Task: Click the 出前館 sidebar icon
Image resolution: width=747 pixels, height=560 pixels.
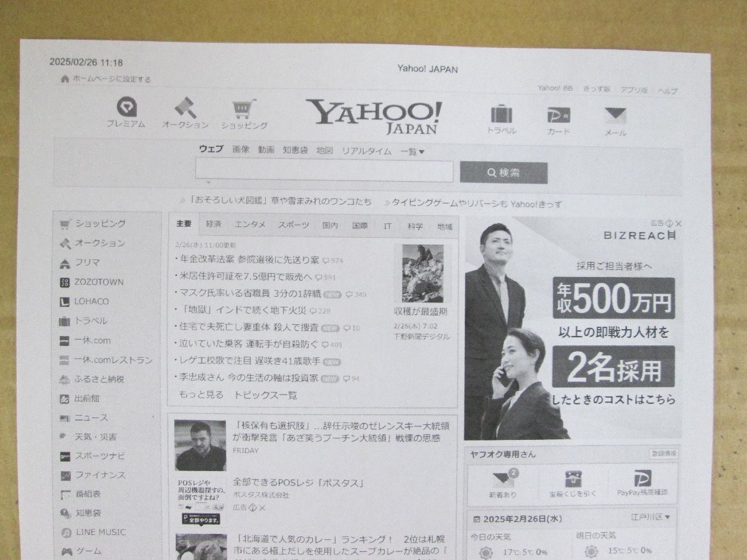Action: click(x=65, y=398)
